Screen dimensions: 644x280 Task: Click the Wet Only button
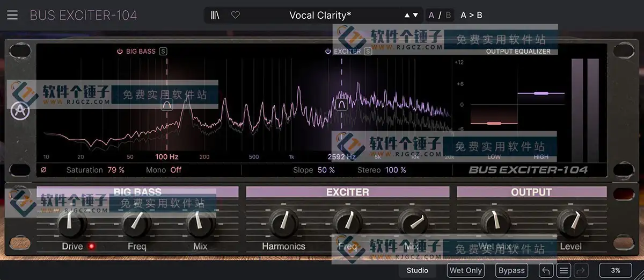click(x=466, y=270)
